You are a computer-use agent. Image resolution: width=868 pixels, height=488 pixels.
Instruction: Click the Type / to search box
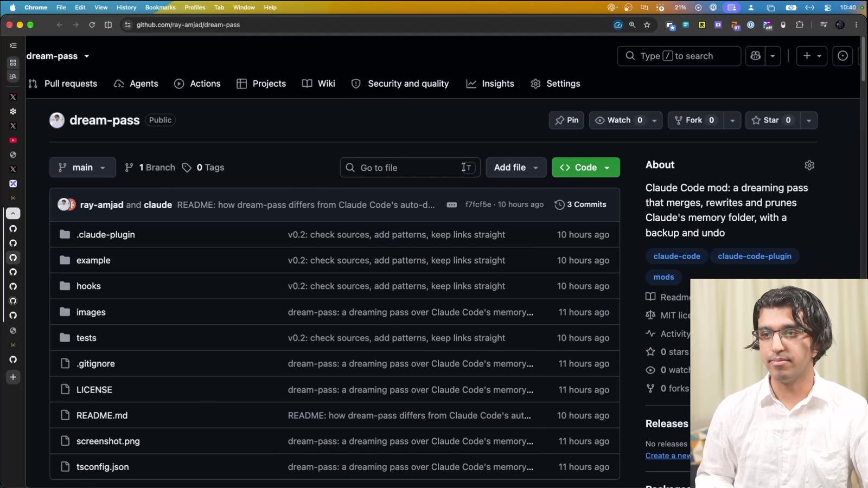coord(679,56)
